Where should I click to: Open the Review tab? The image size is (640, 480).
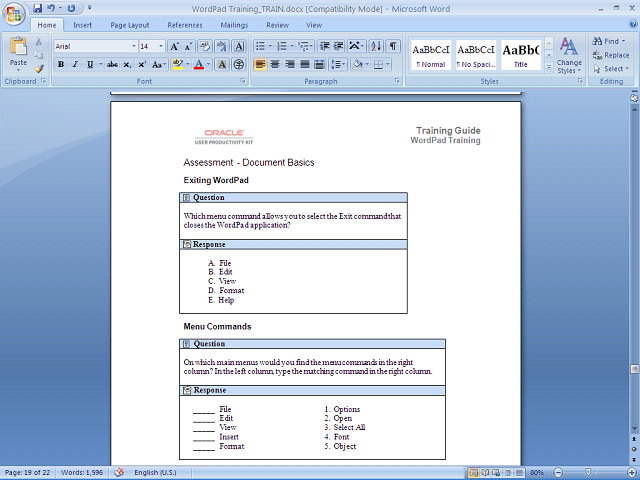click(x=278, y=25)
